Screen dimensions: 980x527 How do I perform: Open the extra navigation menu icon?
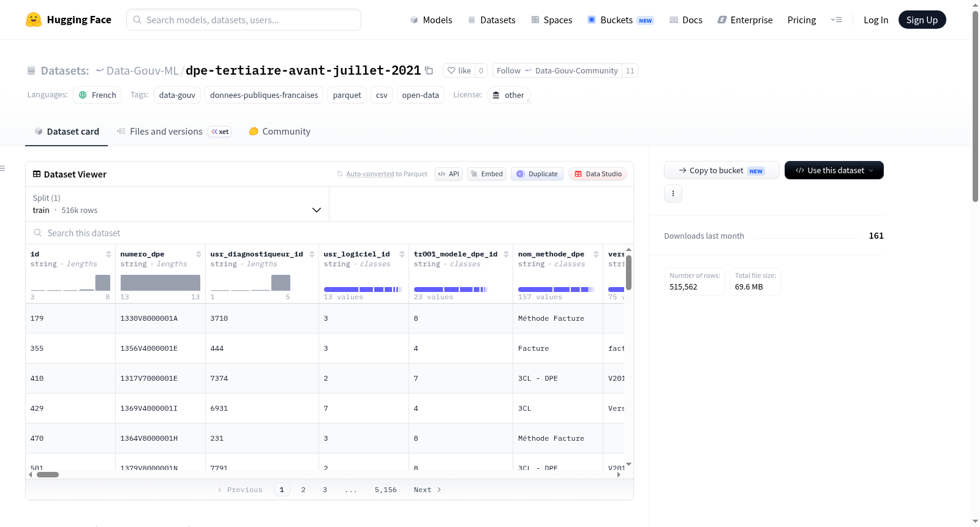pos(836,20)
